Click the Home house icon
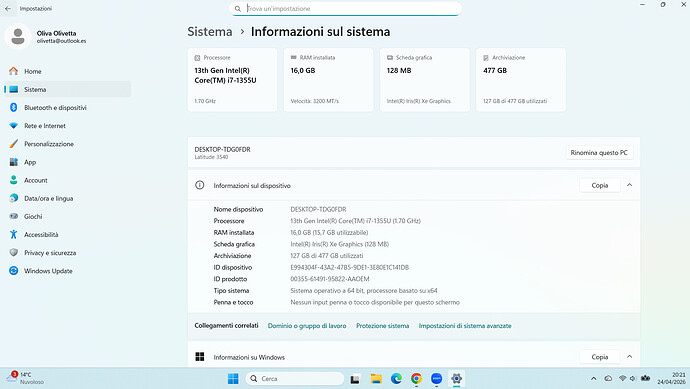The width and height of the screenshot is (690, 389). point(14,71)
